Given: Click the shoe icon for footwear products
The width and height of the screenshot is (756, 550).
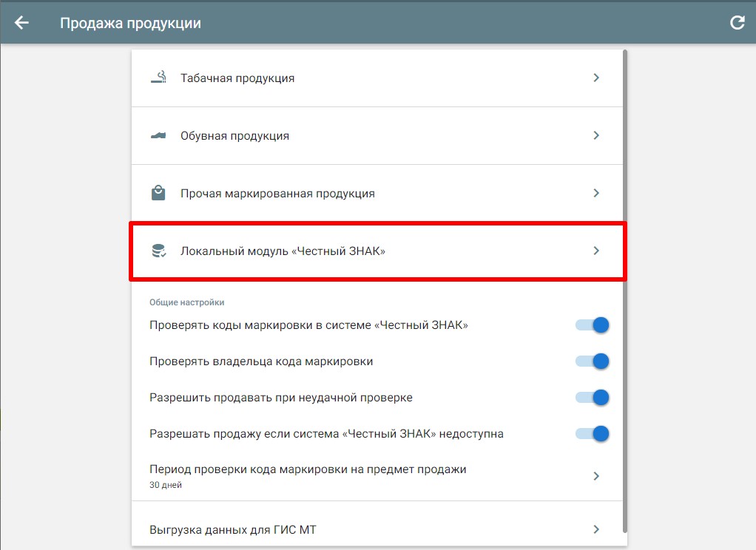Looking at the screenshot, I should [x=158, y=136].
